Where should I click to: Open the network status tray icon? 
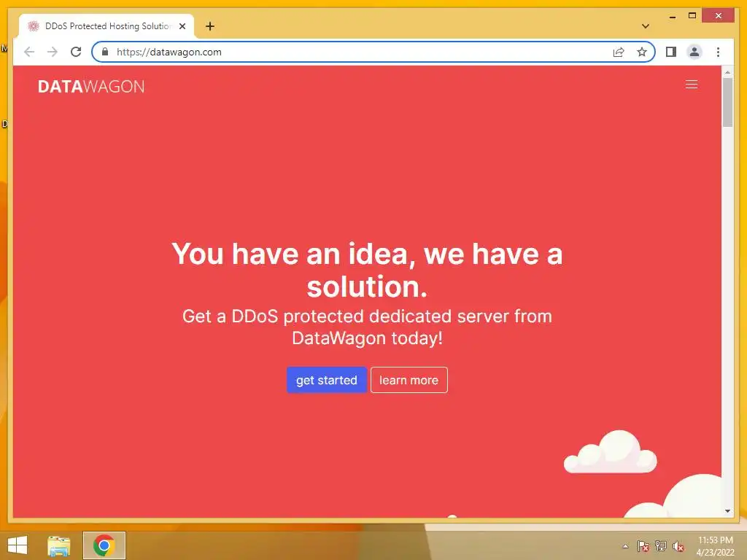661,546
